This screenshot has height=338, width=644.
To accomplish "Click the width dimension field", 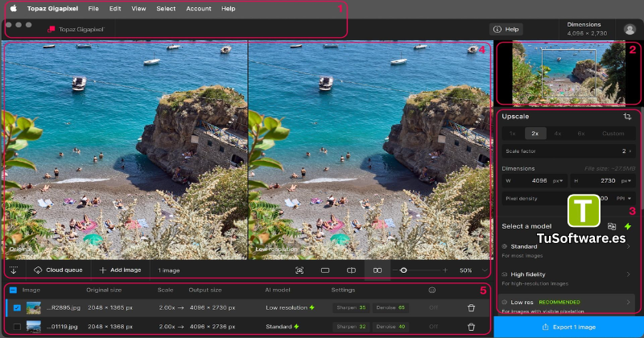I will [535, 181].
